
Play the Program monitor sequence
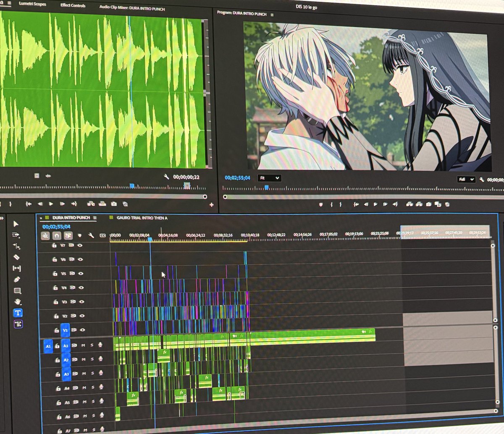(375, 204)
